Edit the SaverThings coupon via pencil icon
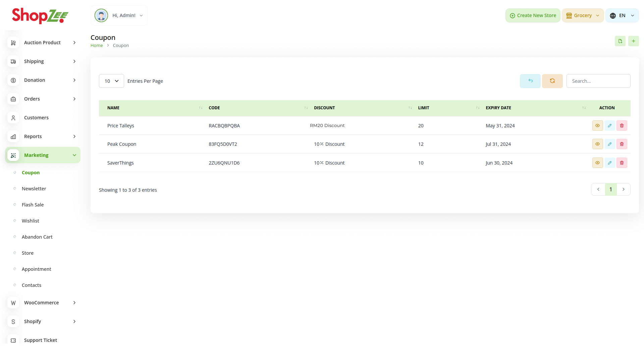 click(609, 163)
